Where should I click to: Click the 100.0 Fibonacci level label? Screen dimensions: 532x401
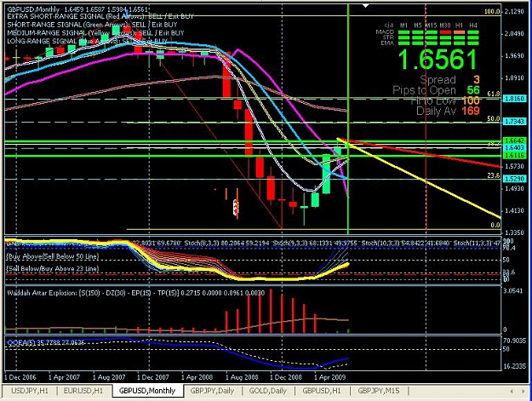tap(492, 12)
